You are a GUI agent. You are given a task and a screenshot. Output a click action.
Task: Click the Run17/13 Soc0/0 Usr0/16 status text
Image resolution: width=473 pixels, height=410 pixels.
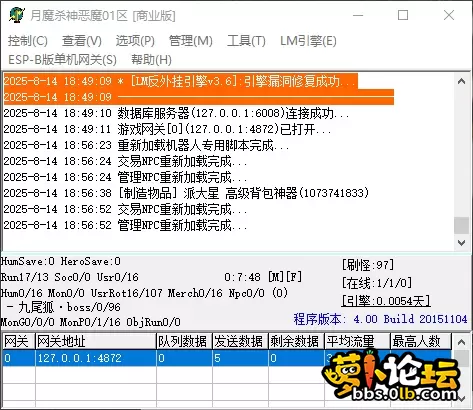point(70,277)
